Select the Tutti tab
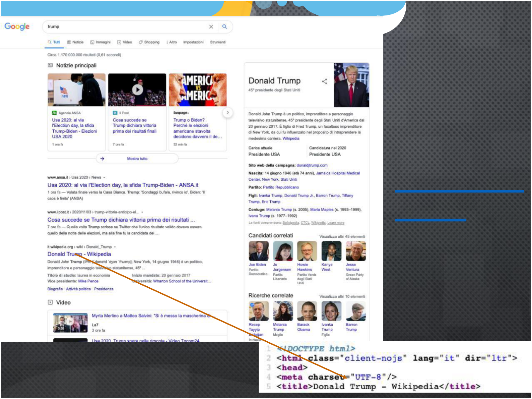The height and width of the screenshot is (399, 532). [x=54, y=42]
